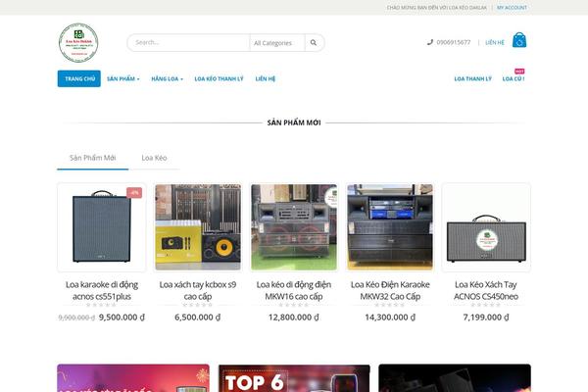Open the kcbox s9 speaker image
This screenshot has height=392, width=588.
(198, 227)
